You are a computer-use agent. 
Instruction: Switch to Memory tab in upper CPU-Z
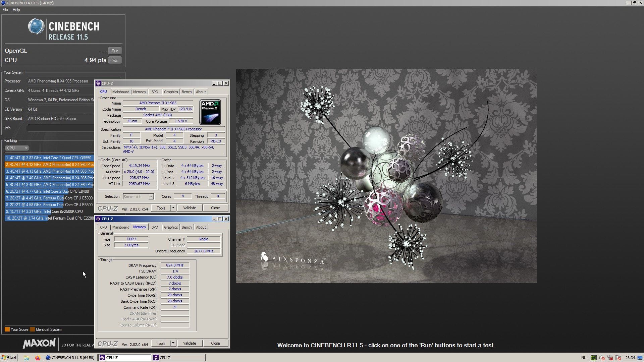point(140,92)
